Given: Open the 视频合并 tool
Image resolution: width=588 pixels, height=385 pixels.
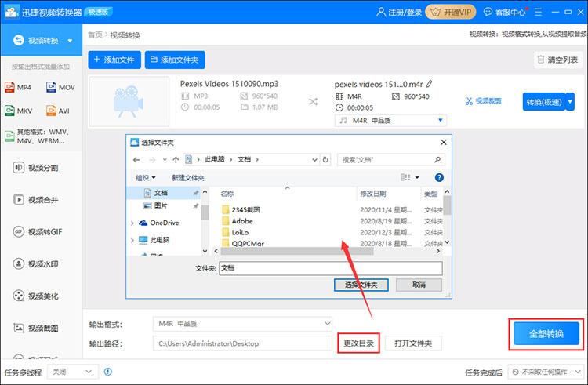Looking at the screenshot, I should pos(36,200).
